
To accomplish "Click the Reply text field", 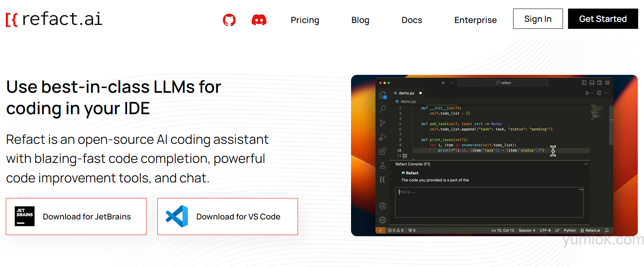I will [489, 202].
